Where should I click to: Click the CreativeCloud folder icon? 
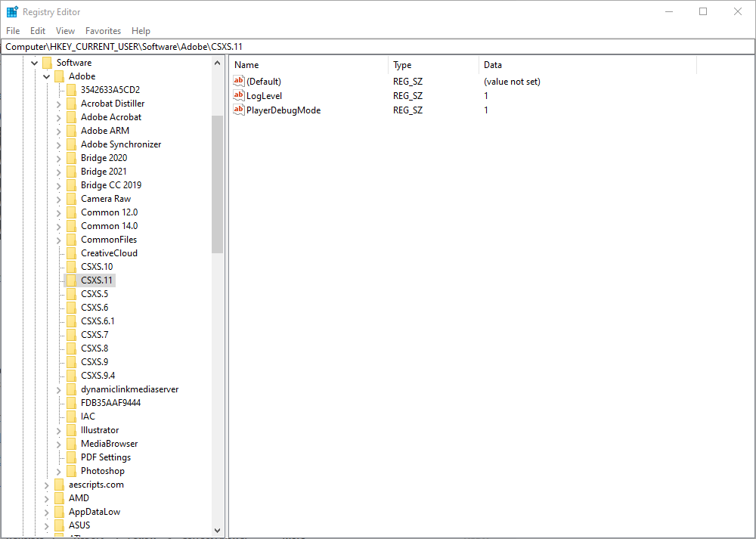pos(71,252)
